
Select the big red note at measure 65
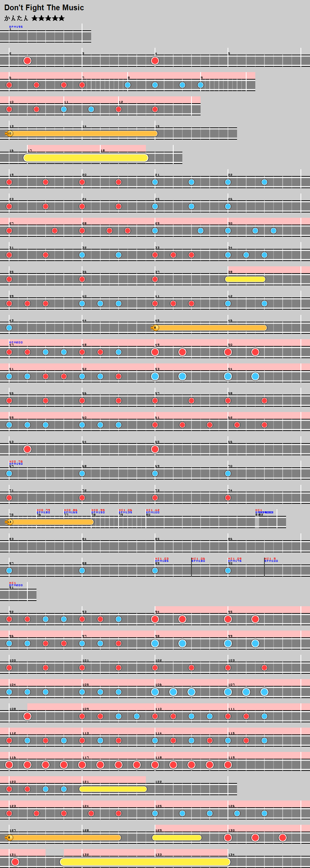[x=155, y=449]
